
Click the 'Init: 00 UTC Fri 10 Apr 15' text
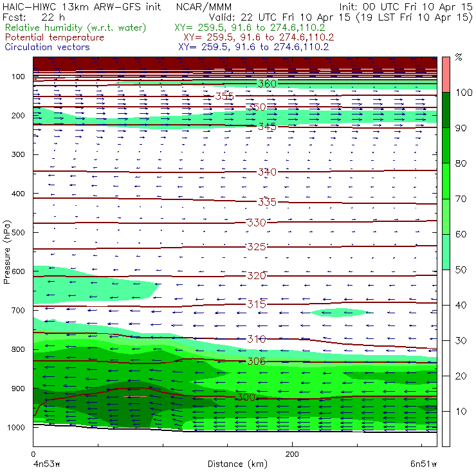(406, 7)
